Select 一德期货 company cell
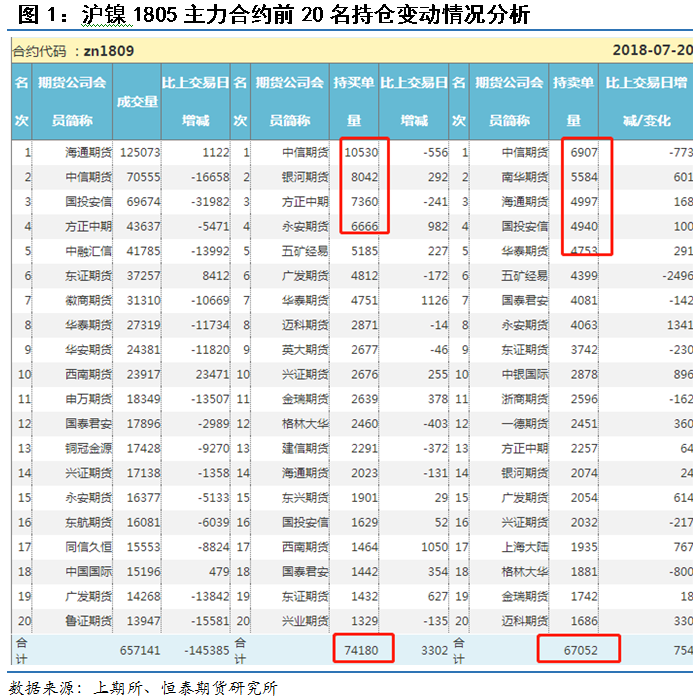The image size is (697, 696). pyautogui.click(x=525, y=424)
